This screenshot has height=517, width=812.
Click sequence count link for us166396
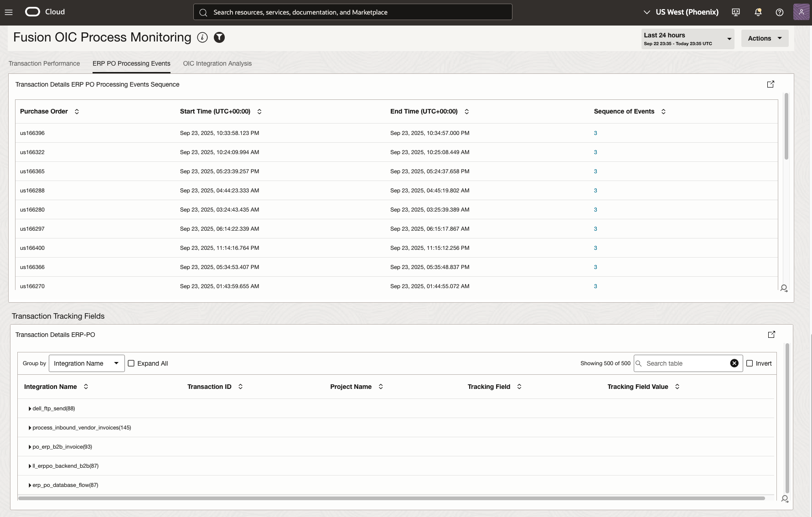pos(595,133)
